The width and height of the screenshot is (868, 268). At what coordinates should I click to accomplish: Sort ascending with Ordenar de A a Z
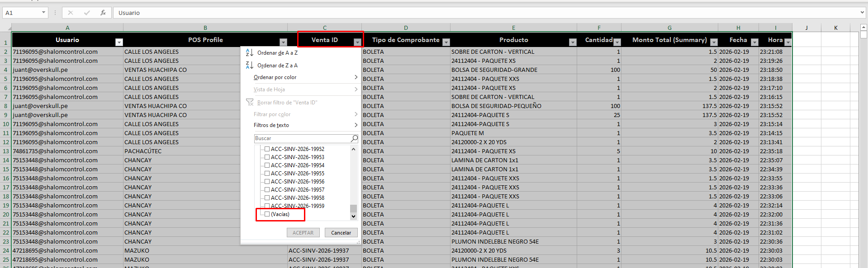point(277,53)
